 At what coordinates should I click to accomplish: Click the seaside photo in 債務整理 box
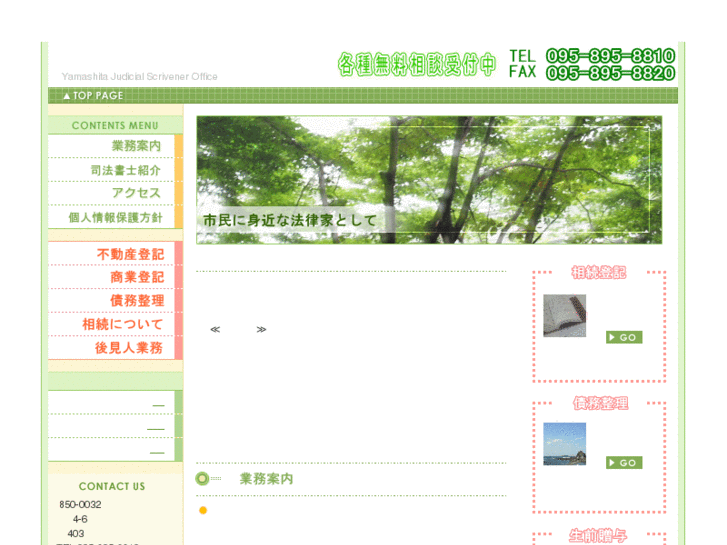coord(565,444)
